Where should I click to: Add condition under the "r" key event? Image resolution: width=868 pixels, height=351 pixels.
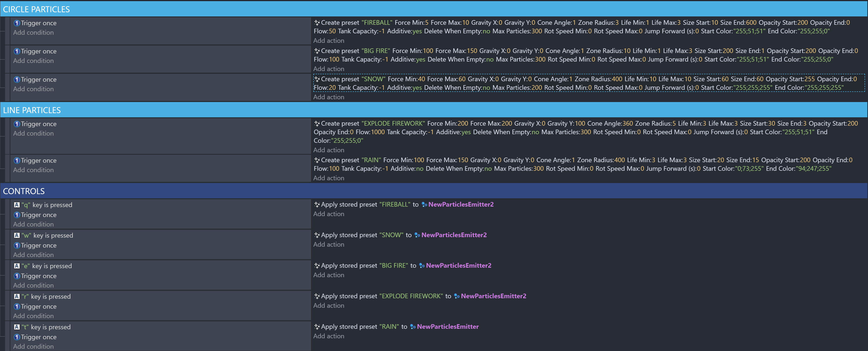tap(33, 316)
